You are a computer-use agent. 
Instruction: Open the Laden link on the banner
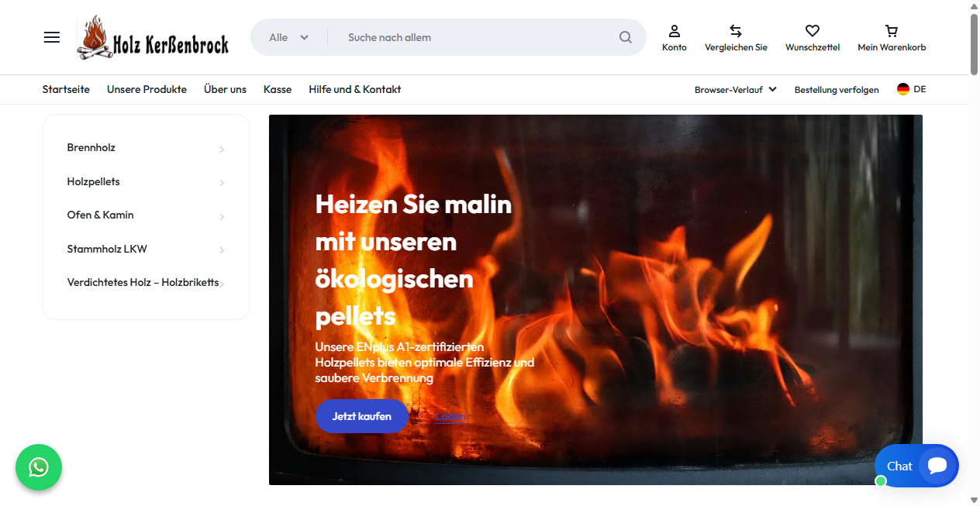pyautogui.click(x=450, y=416)
